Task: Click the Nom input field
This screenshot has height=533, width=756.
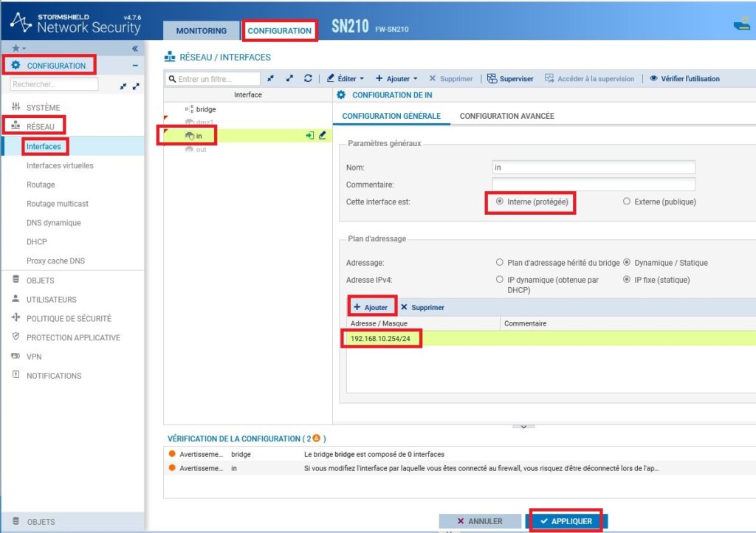Action: pyautogui.click(x=594, y=168)
